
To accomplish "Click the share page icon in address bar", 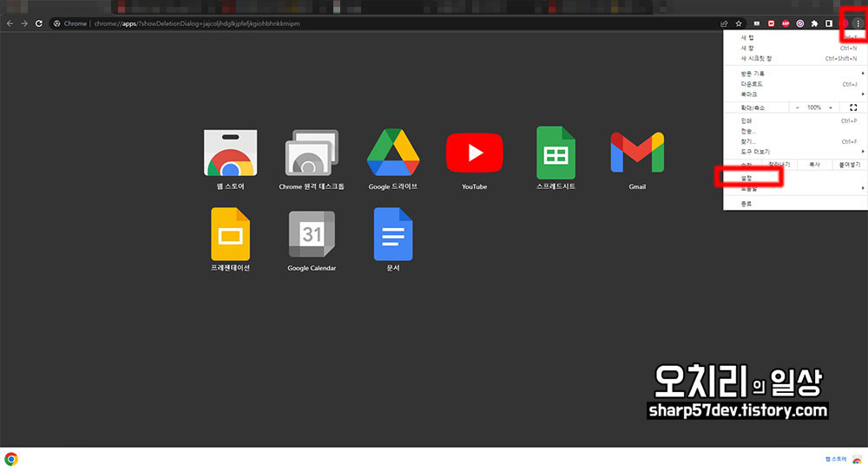I will [x=724, y=23].
